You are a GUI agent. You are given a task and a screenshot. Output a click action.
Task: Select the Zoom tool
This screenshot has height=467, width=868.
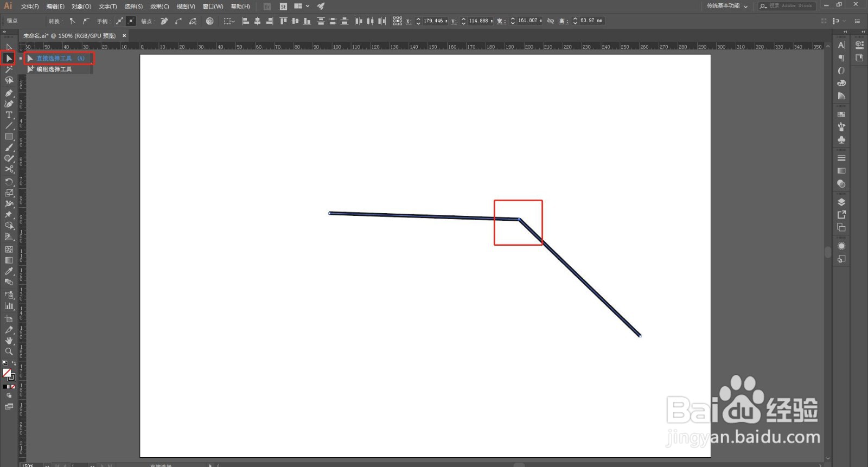(x=9, y=351)
